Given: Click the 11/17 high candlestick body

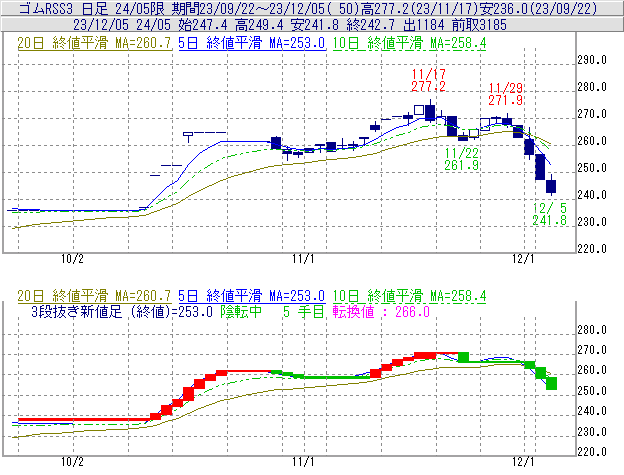Looking at the screenshot, I should tap(430, 113).
